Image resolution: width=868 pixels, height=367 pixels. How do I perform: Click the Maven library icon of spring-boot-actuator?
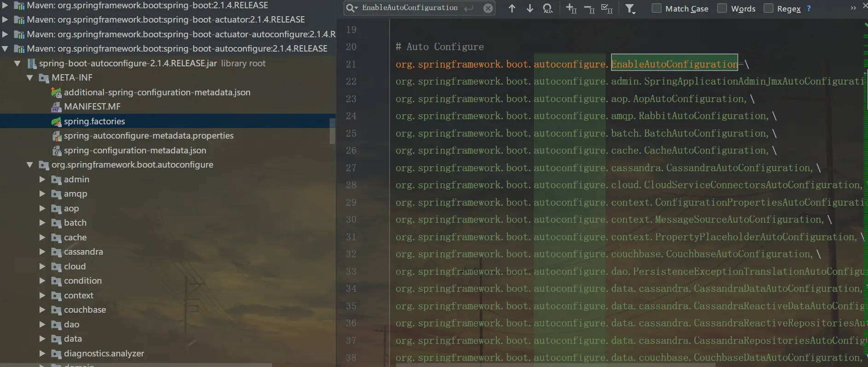(19, 20)
